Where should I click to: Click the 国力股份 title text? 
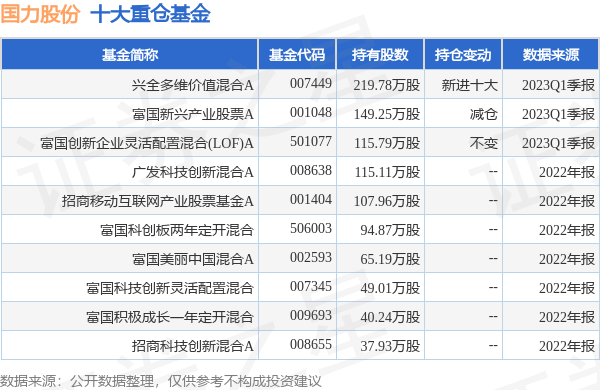pos(40,14)
